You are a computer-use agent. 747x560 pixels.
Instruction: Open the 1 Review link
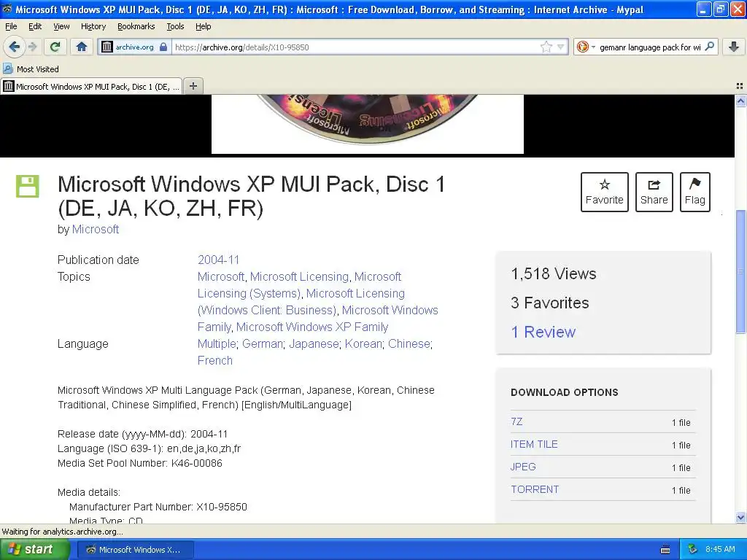[543, 332]
